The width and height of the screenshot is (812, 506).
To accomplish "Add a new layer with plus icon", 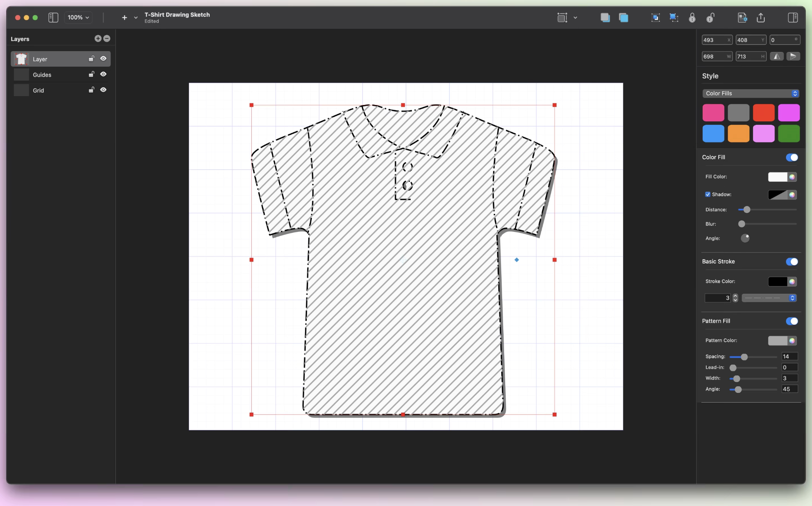I will coord(98,38).
